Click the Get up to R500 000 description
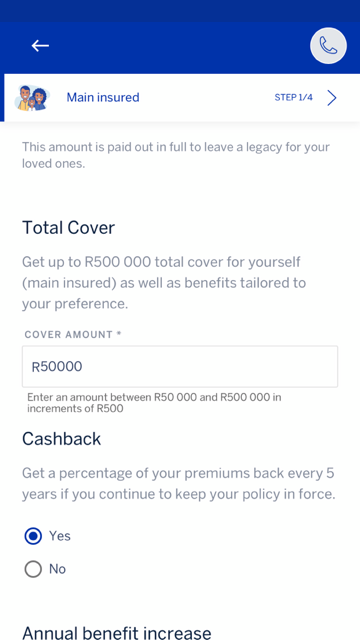Screen dimensions: 360x640 (164, 283)
